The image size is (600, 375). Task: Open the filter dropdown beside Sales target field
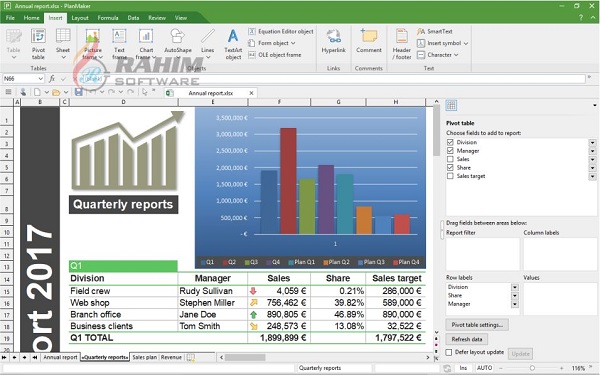[x=592, y=176]
